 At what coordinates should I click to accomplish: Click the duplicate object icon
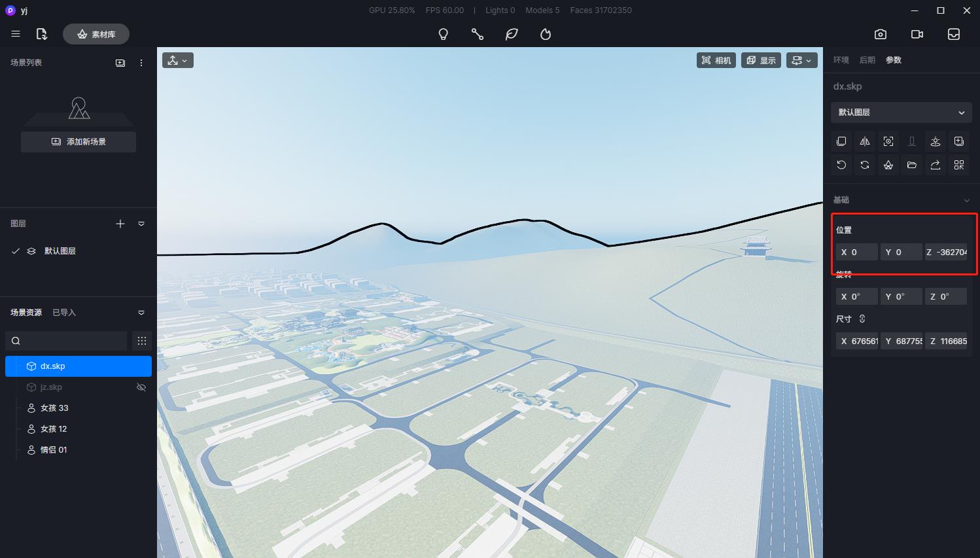pyautogui.click(x=841, y=141)
